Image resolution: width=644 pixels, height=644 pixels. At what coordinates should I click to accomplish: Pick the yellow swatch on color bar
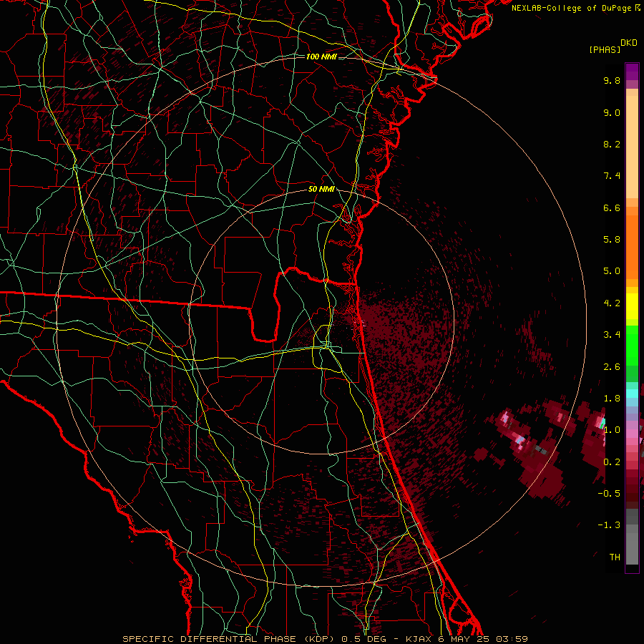[x=632, y=306]
